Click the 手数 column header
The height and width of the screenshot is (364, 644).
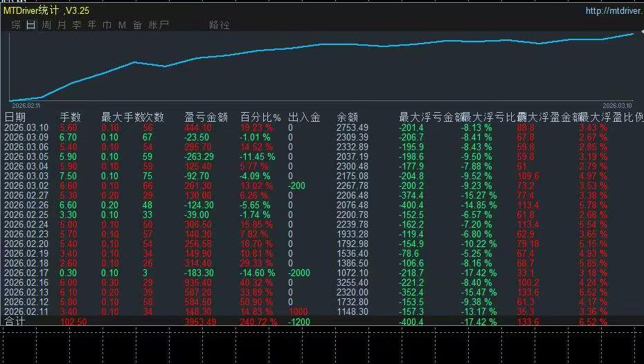click(x=70, y=118)
